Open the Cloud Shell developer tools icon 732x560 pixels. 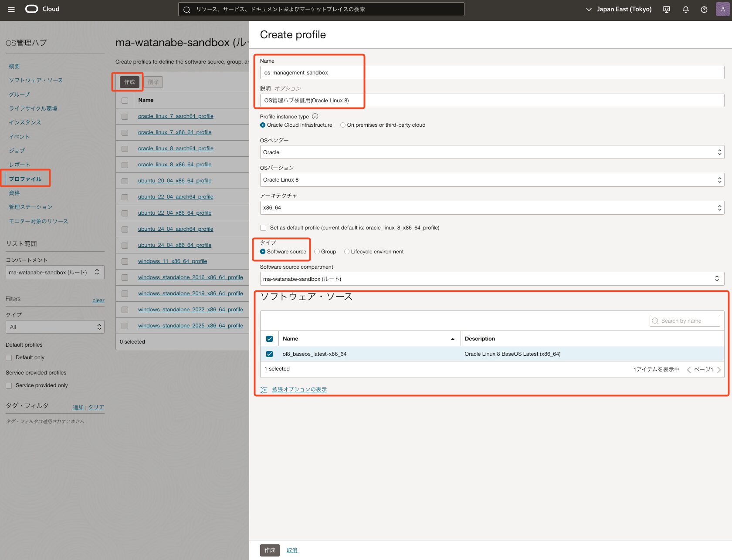pyautogui.click(x=666, y=9)
